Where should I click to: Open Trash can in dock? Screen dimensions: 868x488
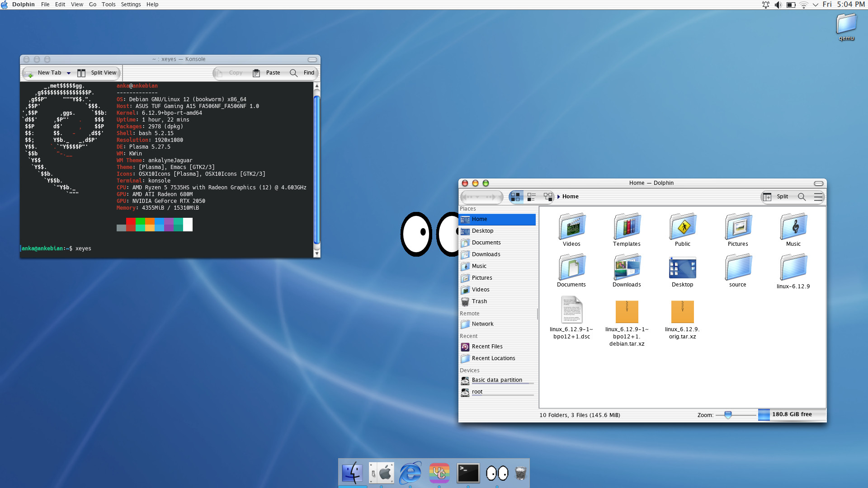(521, 473)
